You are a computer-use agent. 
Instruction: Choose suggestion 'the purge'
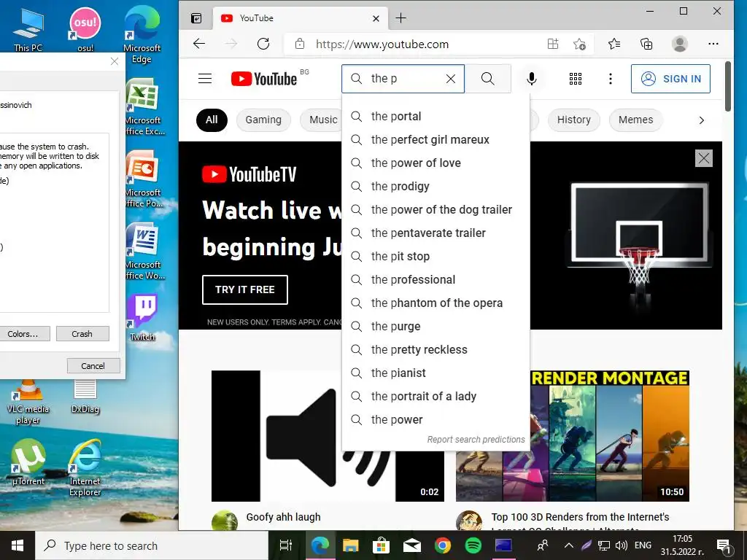tap(436, 326)
